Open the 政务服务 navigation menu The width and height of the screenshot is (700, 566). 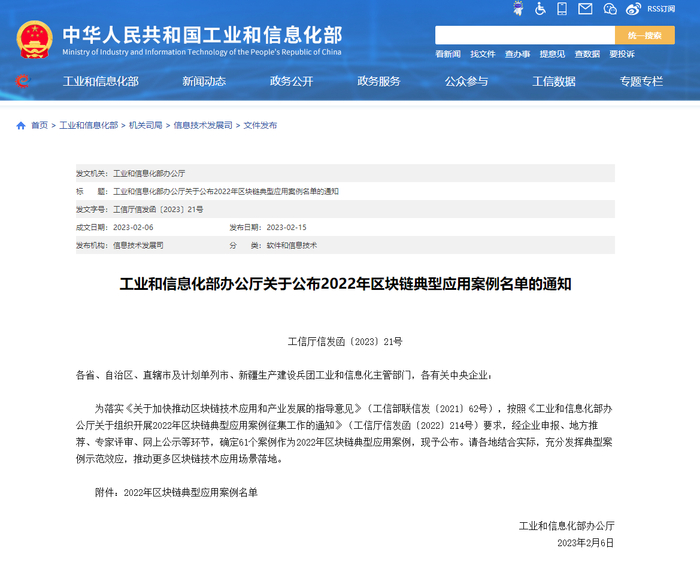(x=379, y=81)
